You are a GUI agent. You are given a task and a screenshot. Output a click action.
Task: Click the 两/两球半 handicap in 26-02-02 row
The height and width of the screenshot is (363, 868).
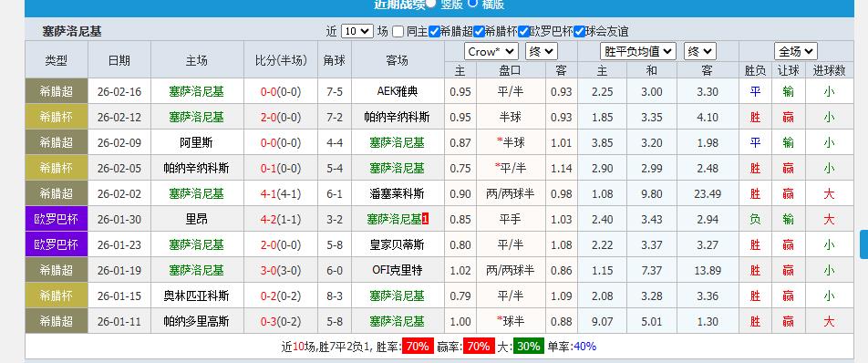pos(511,193)
